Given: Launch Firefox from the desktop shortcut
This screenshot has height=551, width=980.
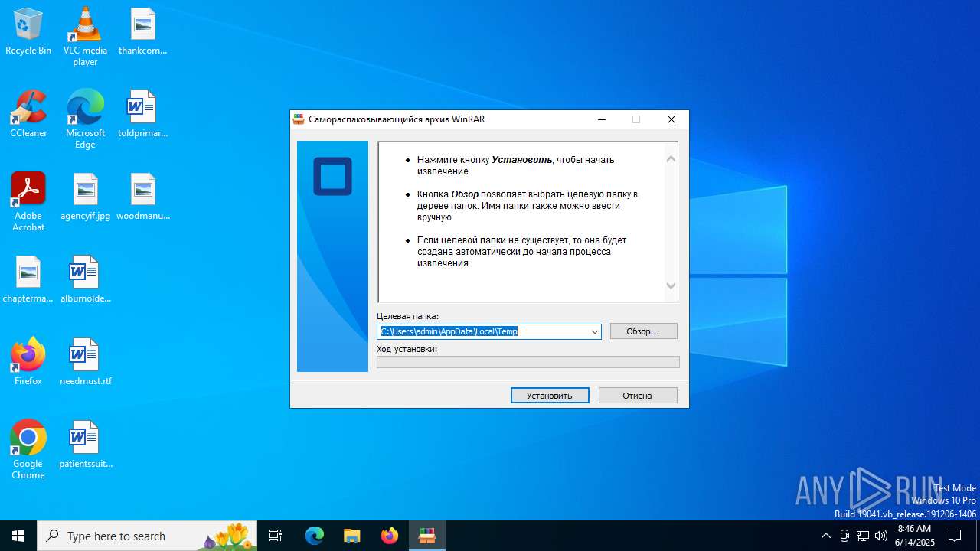Looking at the screenshot, I should pos(28,362).
